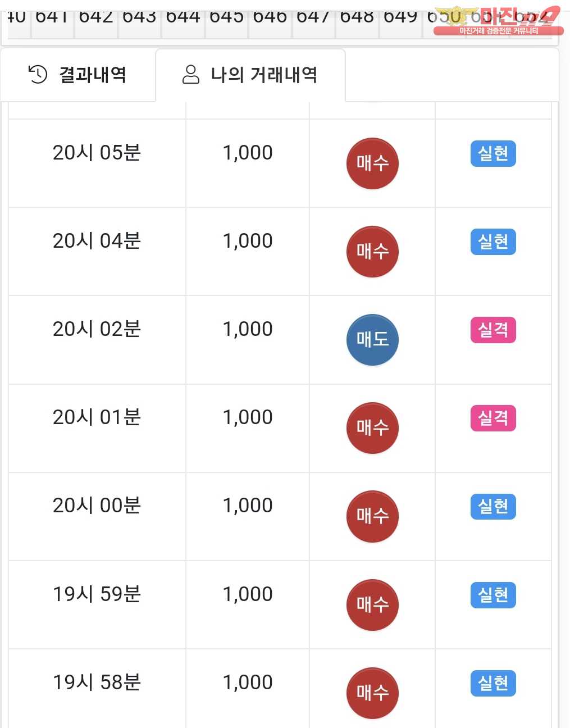Click the history clock icon
Image resolution: width=570 pixels, height=728 pixels.
pyautogui.click(x=38, y=74)
